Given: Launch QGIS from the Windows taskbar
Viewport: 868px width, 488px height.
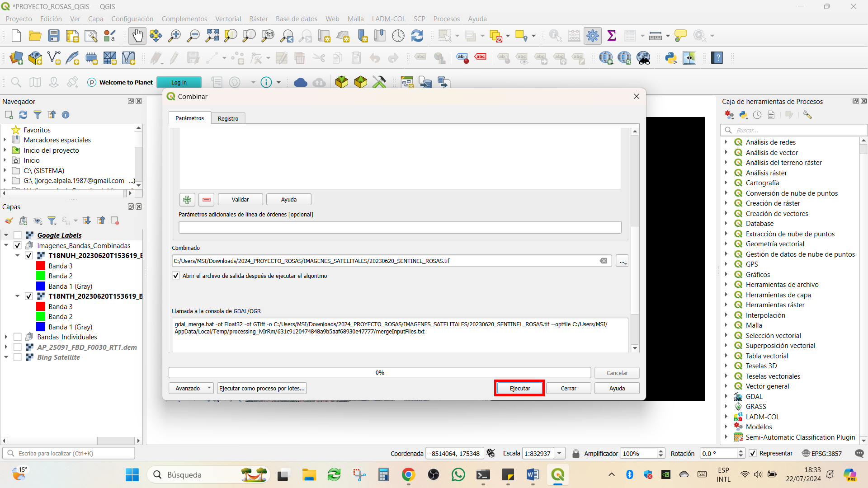Looking at the screenshot, I should (558, 475).
